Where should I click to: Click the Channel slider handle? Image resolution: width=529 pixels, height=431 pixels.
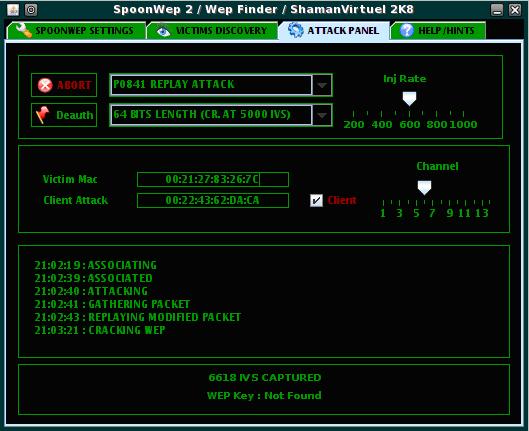tap(424, 188)
